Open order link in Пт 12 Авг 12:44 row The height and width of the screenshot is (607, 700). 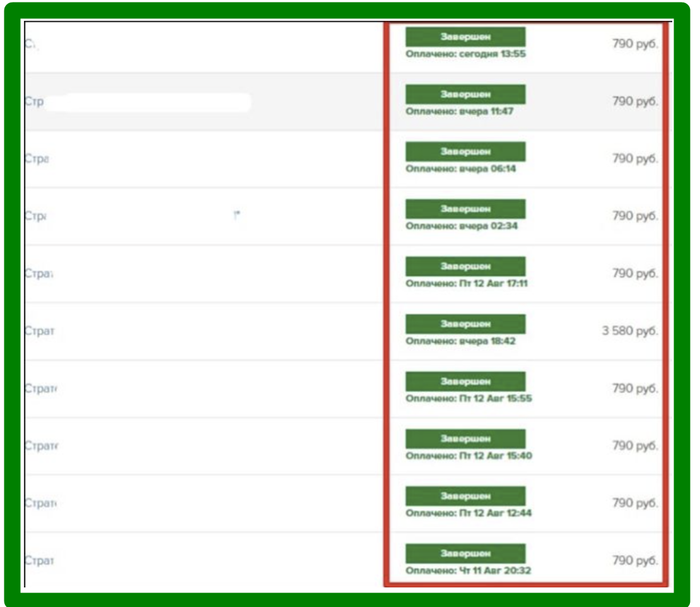[x=40, y=504]
